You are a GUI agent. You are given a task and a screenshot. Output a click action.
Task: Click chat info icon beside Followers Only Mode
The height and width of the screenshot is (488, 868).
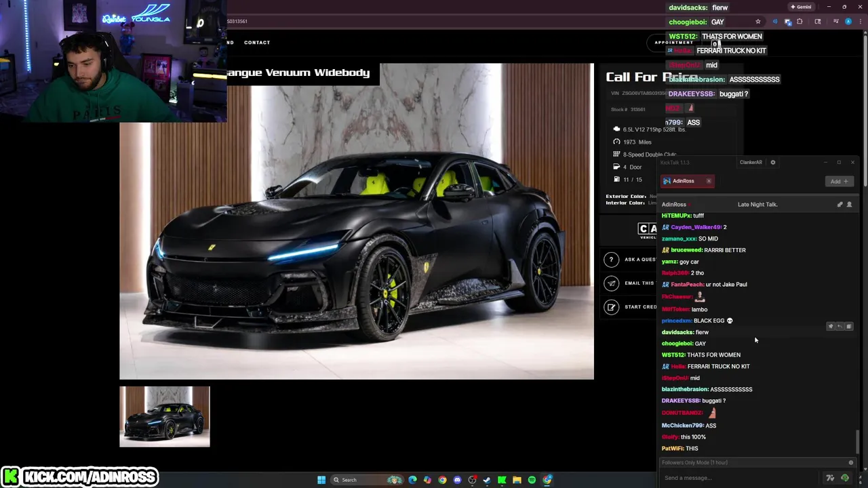coord(851,463)
